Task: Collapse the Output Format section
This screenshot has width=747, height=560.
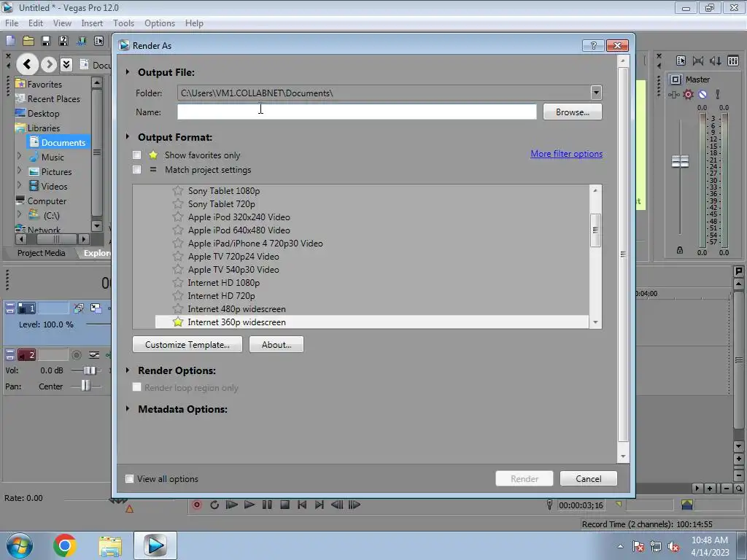Action: (128, 136)
